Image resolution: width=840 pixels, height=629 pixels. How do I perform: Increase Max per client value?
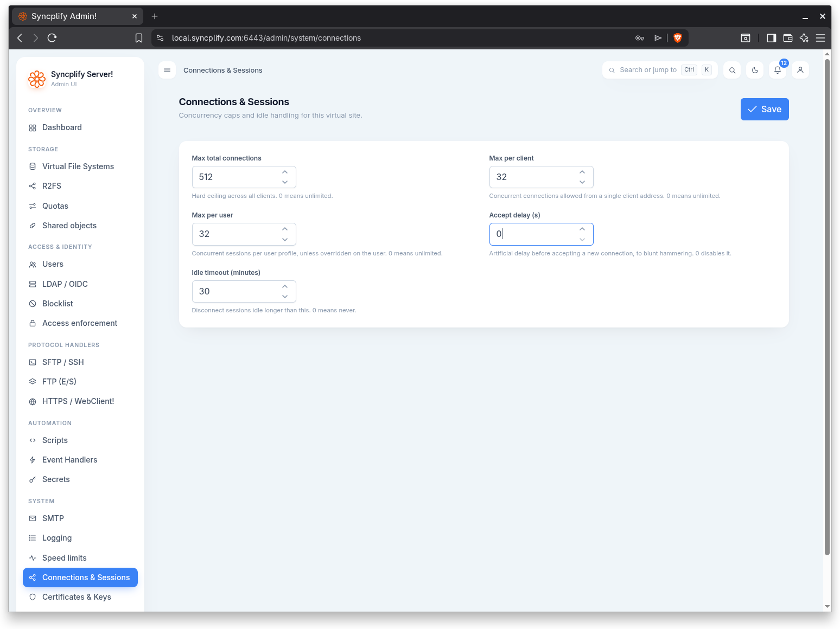click(582, 172)
